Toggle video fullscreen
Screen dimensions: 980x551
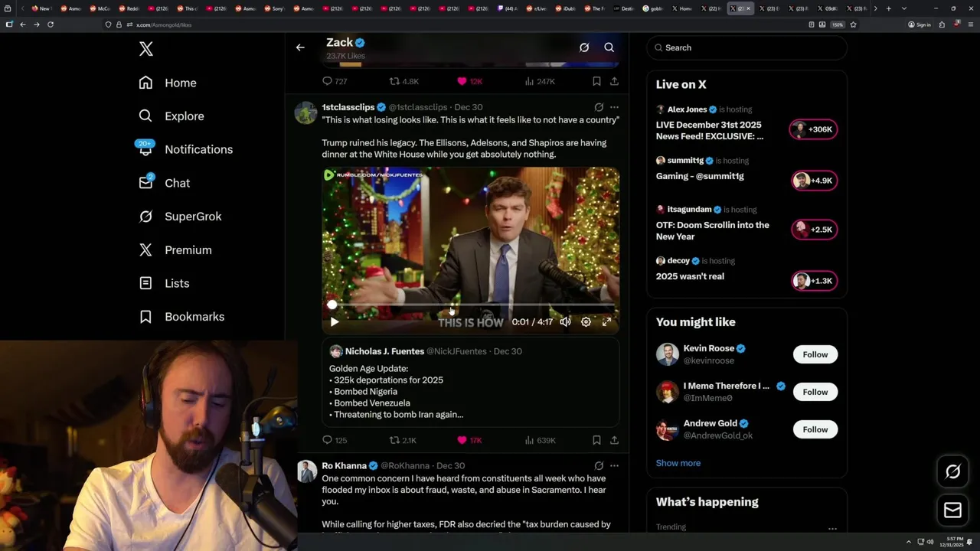[606, 322]
